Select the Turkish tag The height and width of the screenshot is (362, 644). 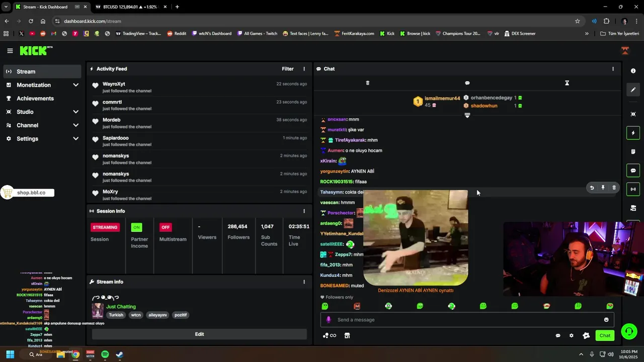[x=116, y=315]
